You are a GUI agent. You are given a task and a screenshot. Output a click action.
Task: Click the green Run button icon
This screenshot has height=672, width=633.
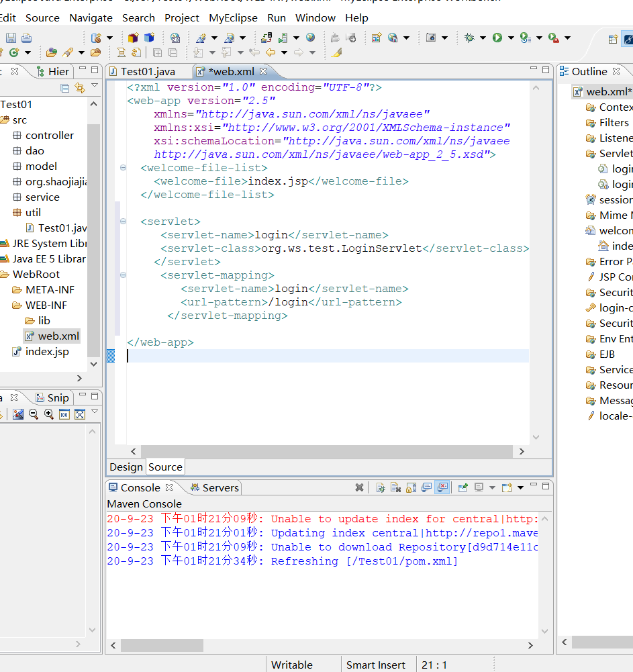click(497, 38)
